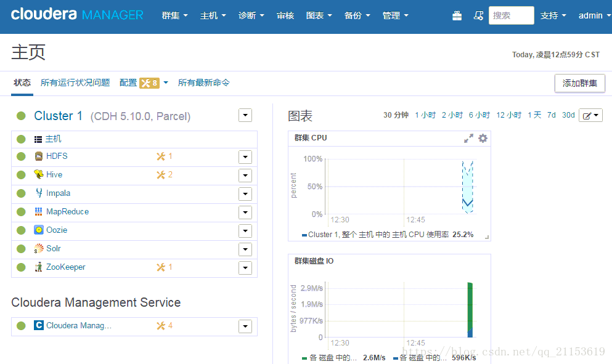This screenshot has width=612, height=364.
Task: Switch to 所有最新命令 tab
Action: pos(204,83)
